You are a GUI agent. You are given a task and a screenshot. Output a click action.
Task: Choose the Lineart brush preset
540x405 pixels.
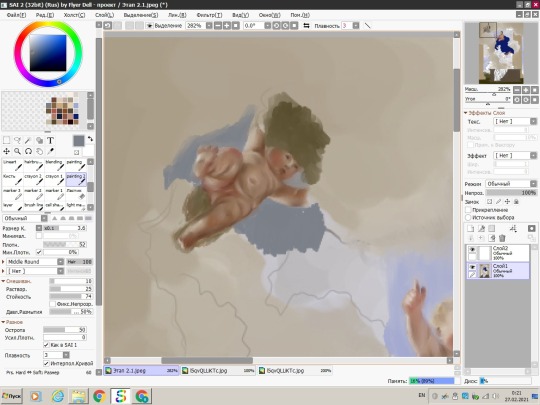click(12, 165)
